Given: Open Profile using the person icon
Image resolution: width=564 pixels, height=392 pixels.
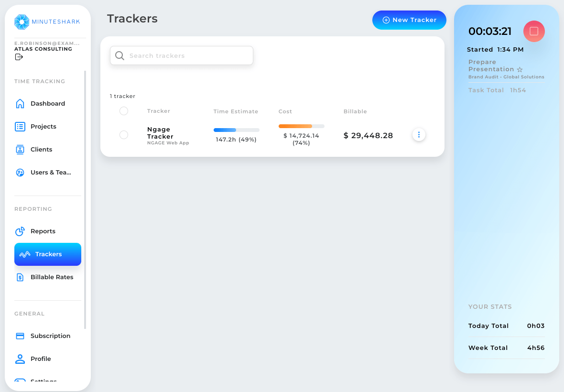Looking at the screenshot, I should pos(20,359).
